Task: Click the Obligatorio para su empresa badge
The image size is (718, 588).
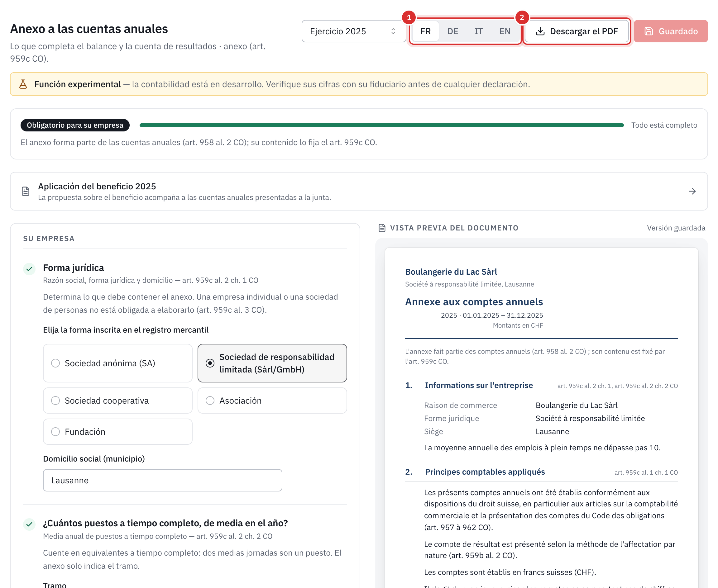Action: (x=75, y=125)
